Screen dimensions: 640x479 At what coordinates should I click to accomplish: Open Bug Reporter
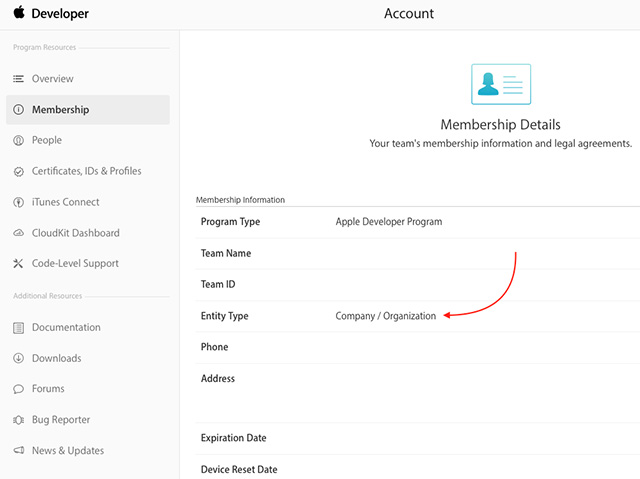coord(61,420)
